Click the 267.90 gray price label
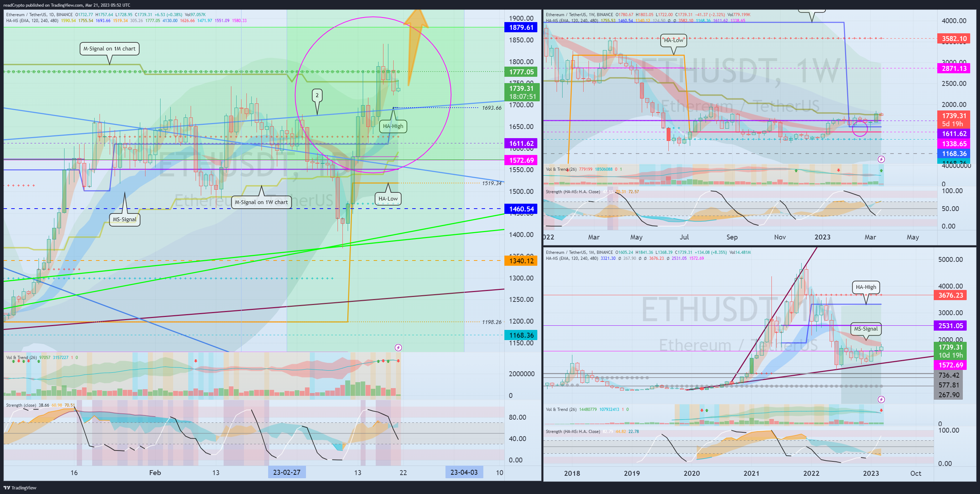The width and height of the screenshot is (980, 494). click(x=948, y=395)
